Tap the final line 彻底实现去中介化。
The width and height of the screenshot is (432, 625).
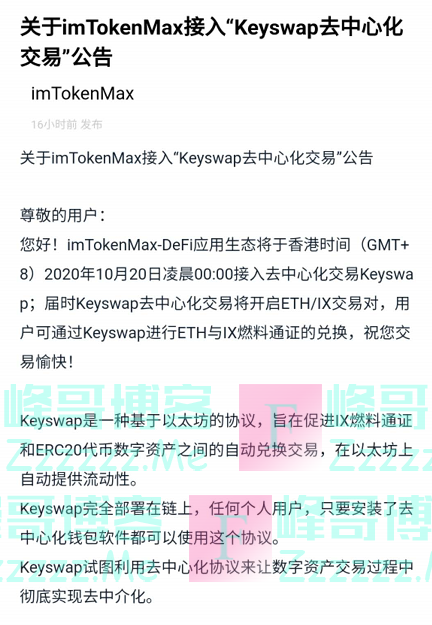(87, 597)
